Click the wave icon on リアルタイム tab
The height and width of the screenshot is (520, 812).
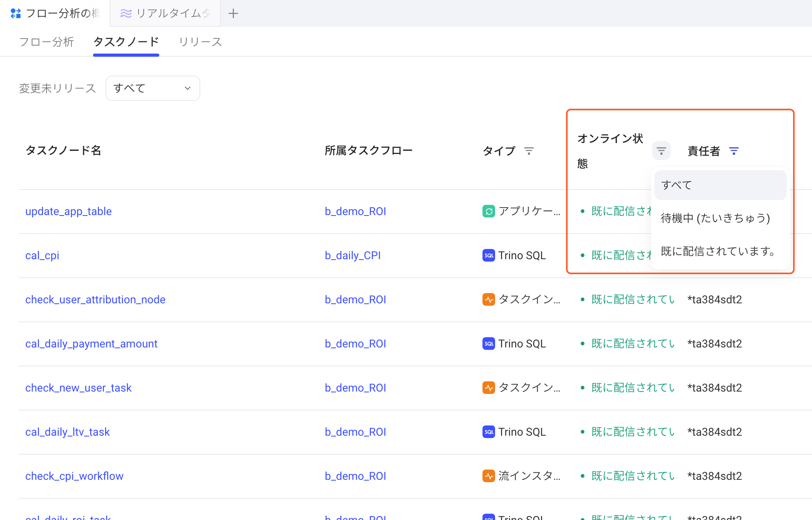pyautogui.click(x=126, y=13)
